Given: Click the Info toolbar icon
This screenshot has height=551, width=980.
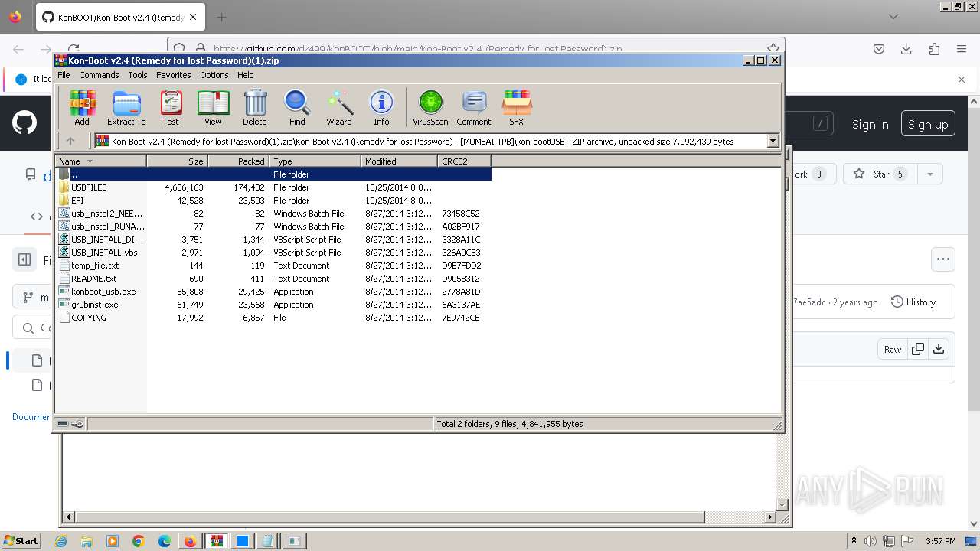Looking at the screenshot, I should 381,107.
